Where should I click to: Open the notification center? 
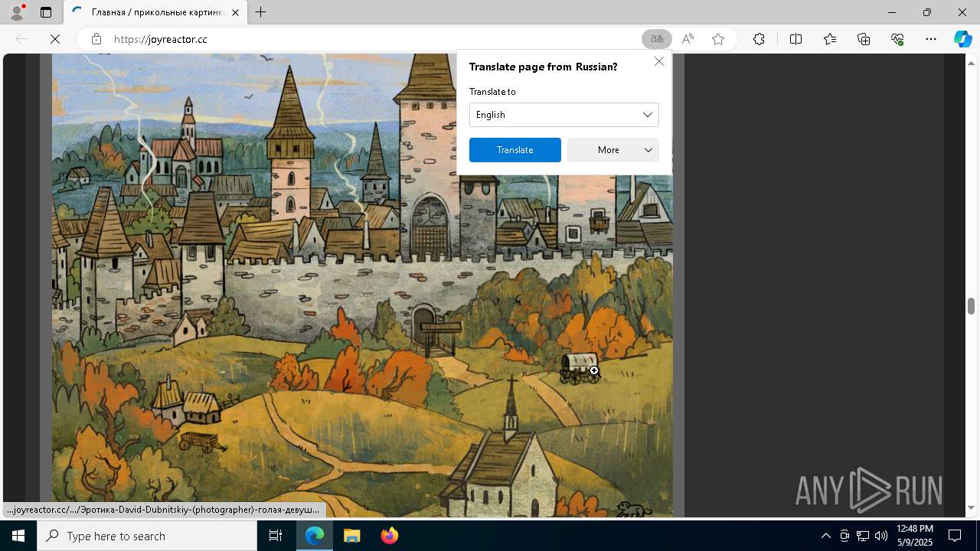point(955,536)
